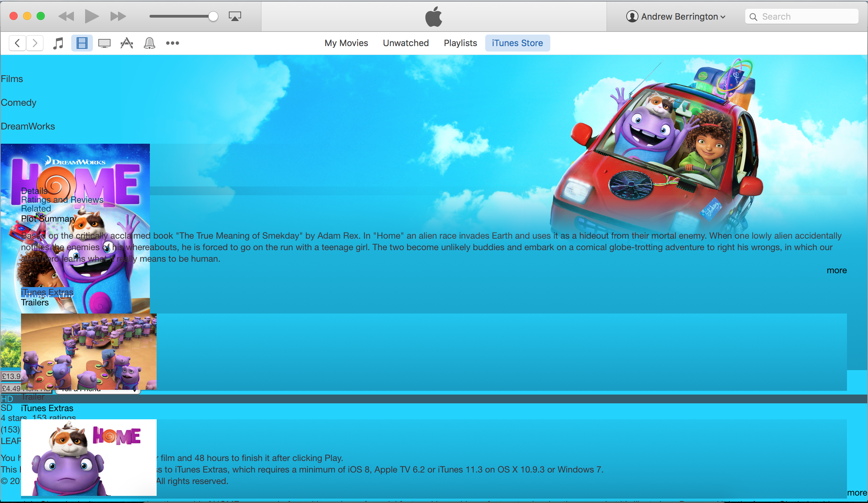Open the Related section

pos(36,209)
